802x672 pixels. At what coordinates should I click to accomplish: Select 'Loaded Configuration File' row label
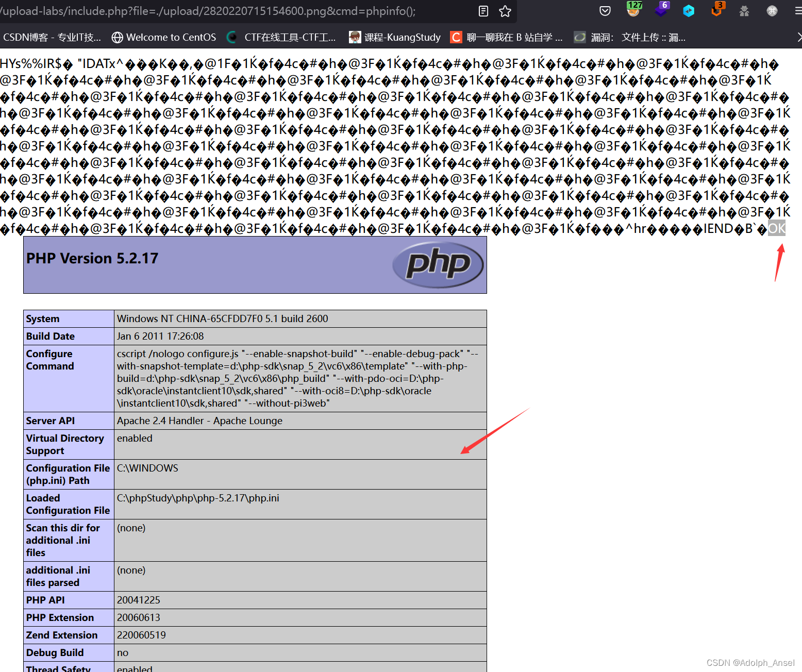pyautogui.click(x=68, y=504)
